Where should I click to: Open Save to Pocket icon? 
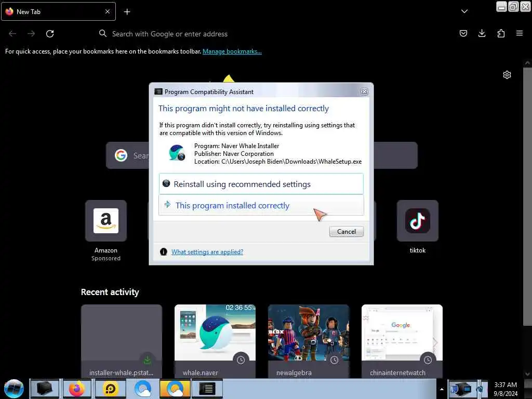coord(463,33)
